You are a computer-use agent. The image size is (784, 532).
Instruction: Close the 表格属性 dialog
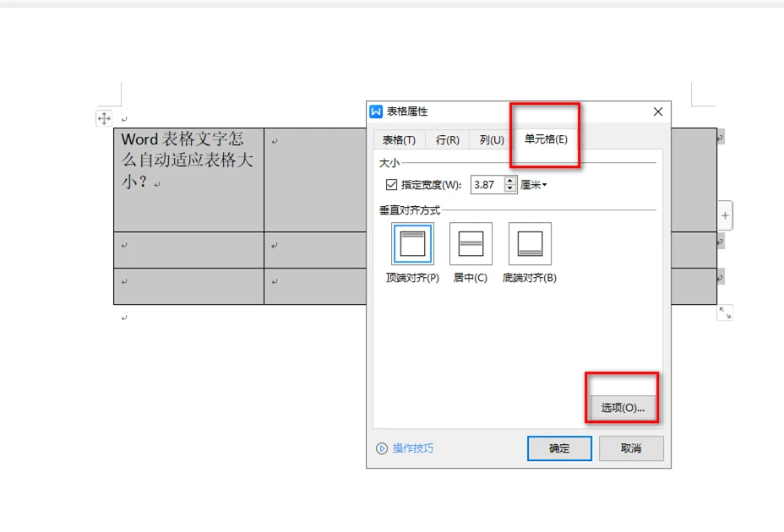tap(658, 112)
